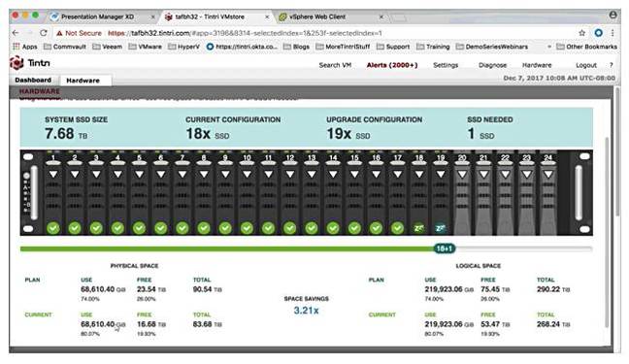Viewport: 629px width, 364px height.
Task: Reload the page with refresh icon
Action: pyautogui.click(x=44, y=33)
